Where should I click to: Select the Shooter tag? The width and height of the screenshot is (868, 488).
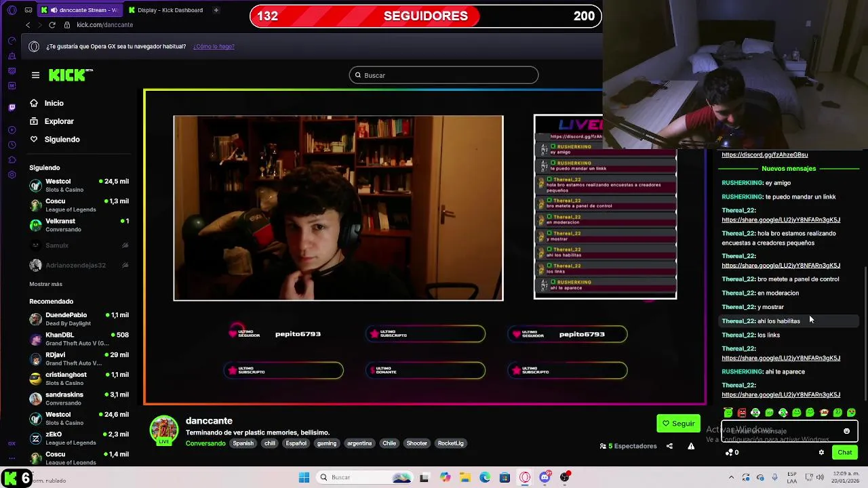coord(416,443)
